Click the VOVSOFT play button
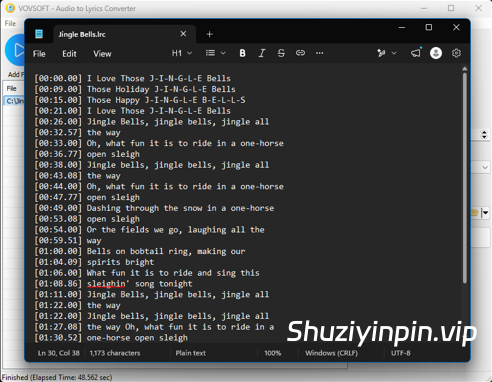The width and height of the screenshot is (492, 382). pos(15,50)
